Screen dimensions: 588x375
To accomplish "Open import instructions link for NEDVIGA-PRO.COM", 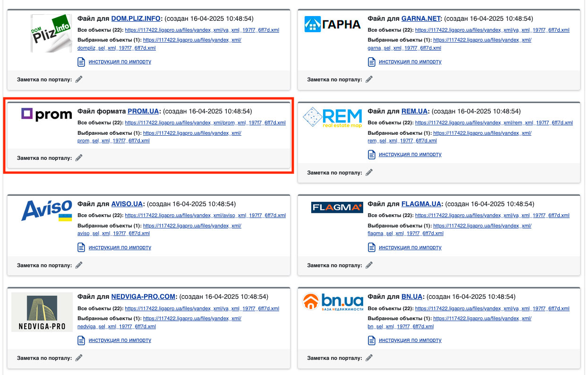I will (120, 340).
